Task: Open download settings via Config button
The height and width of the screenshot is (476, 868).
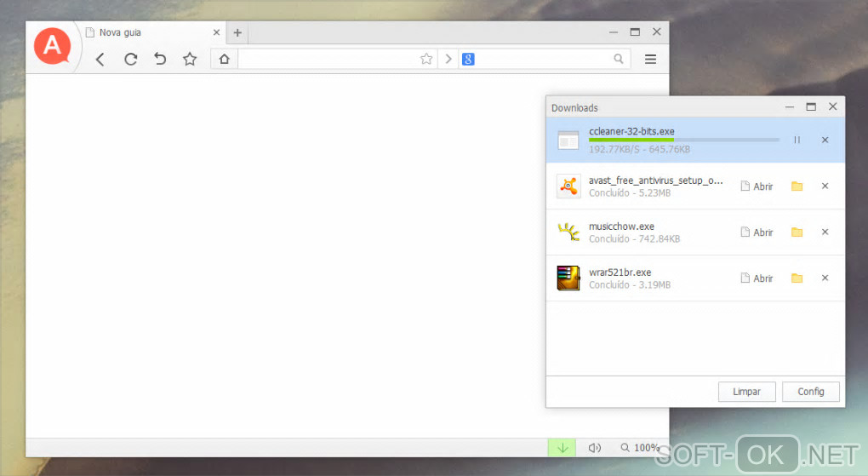Action: point(810,392)
